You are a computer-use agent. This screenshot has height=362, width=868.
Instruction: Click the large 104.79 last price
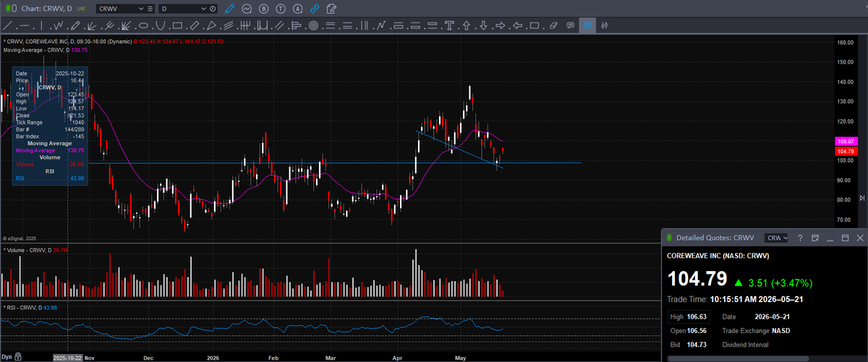[697, 280]
